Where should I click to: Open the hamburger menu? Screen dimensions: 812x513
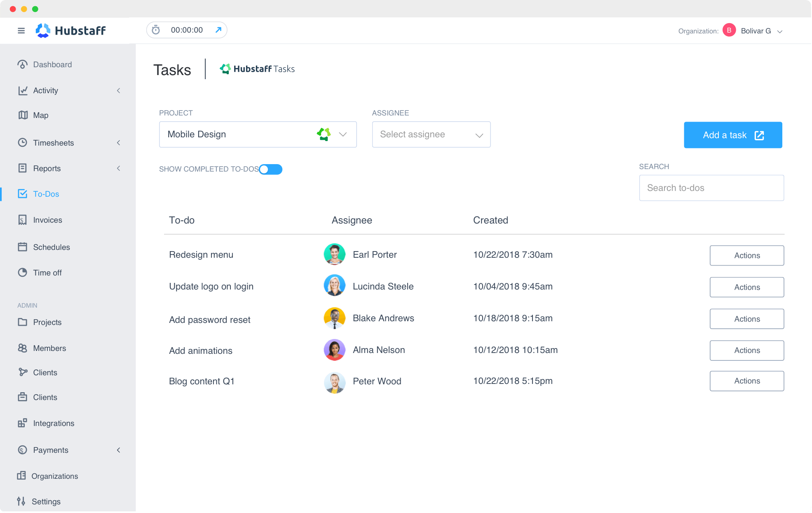pos(21,31)
